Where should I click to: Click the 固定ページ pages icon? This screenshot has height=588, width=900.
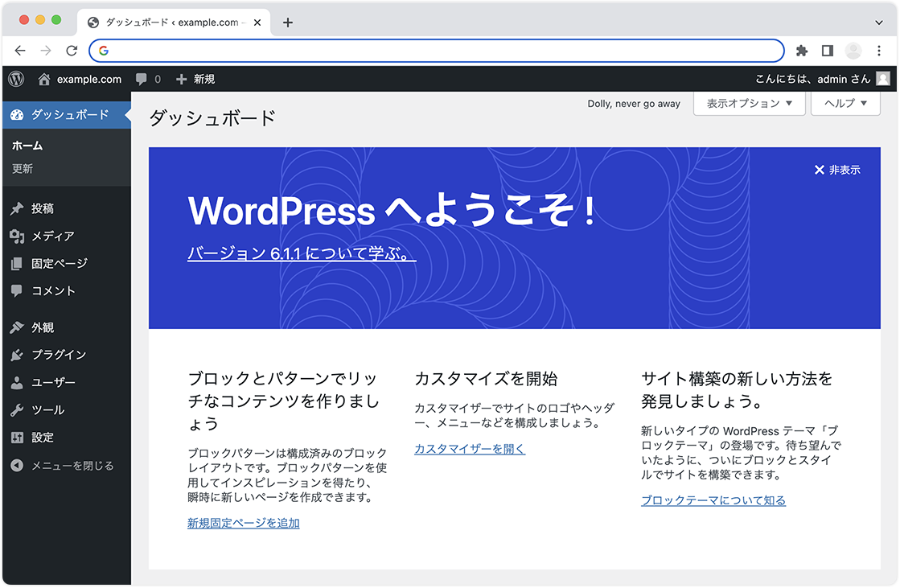[x=17, y=264]
